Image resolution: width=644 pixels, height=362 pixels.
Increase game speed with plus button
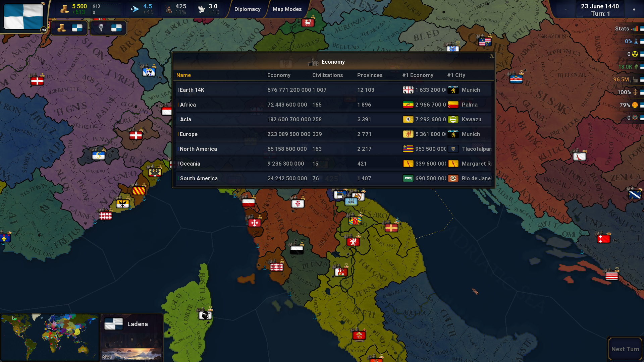click(x=634, y=9)
